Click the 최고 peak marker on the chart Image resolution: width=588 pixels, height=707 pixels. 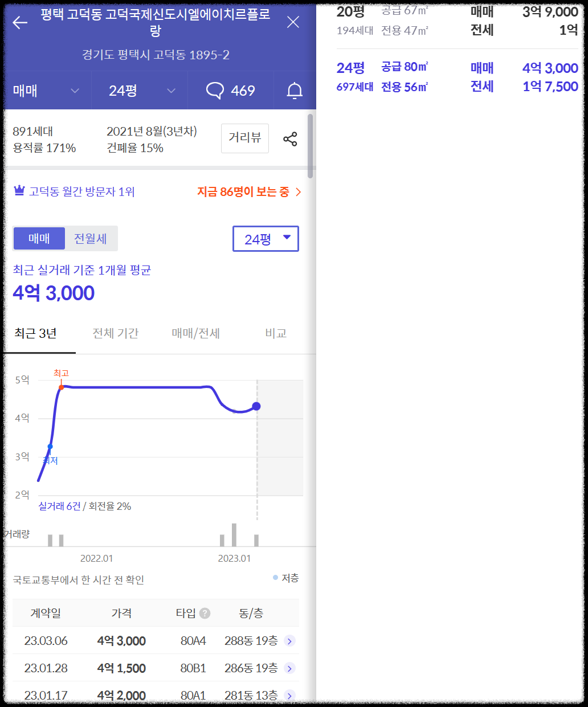pyautogui.click(x=61, y=386)
